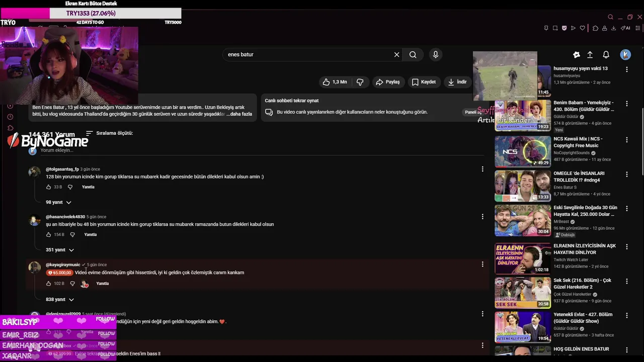Open browser profile person icon
This screenshot has width=644, height=362.
604,28
